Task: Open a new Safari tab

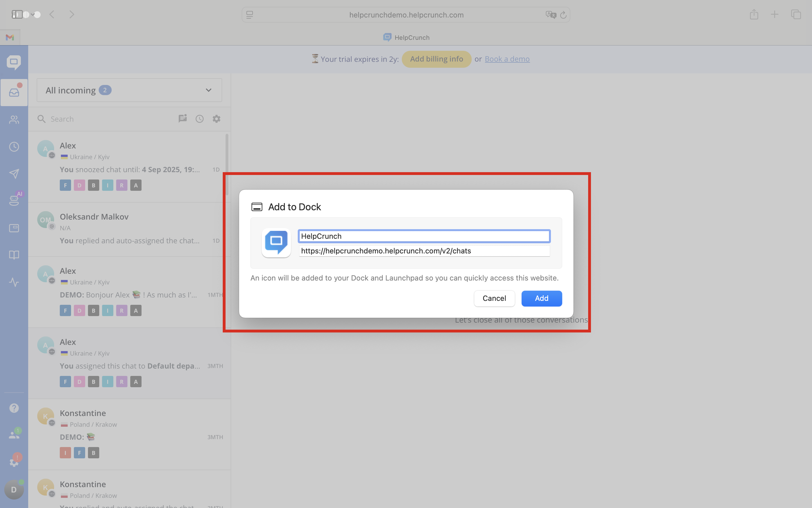Action: (x=775, y=14)
